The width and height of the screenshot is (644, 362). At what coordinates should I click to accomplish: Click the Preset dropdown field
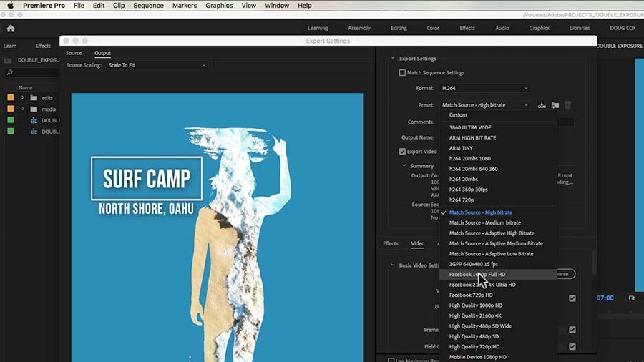pyautogui.click(x=484, y=105)
